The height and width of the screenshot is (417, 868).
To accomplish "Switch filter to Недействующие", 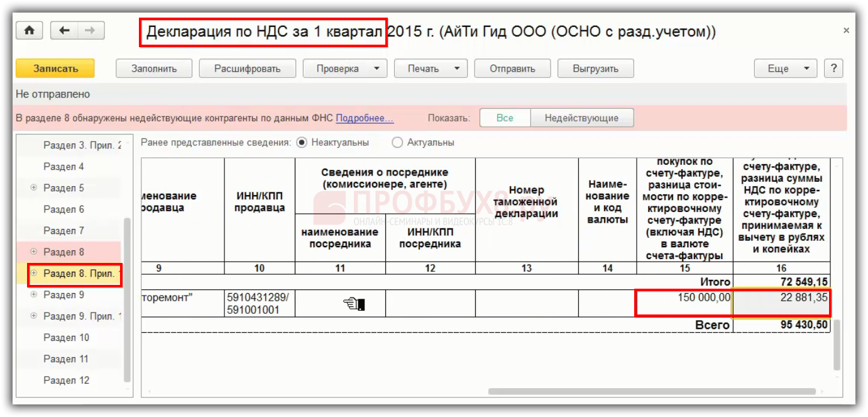I will click(581, 118).
